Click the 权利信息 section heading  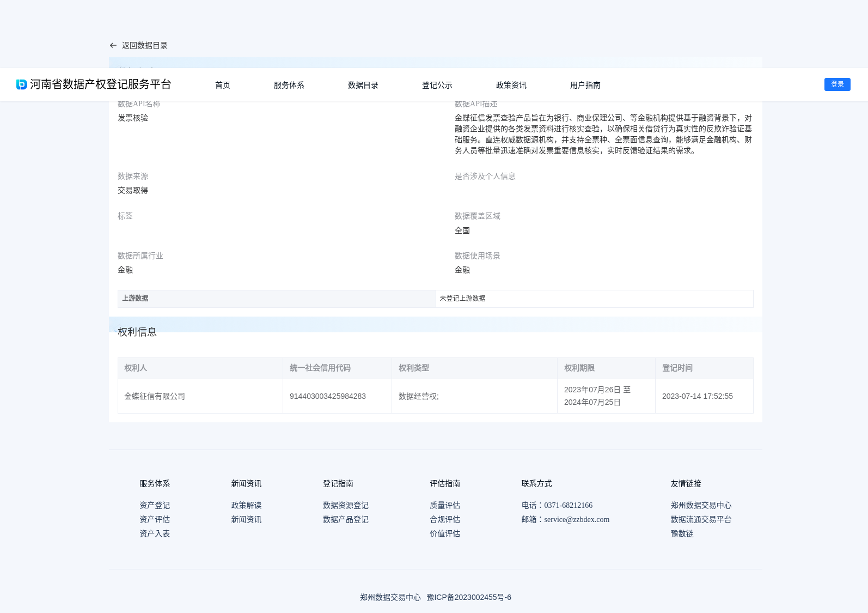tap(137, 332)
